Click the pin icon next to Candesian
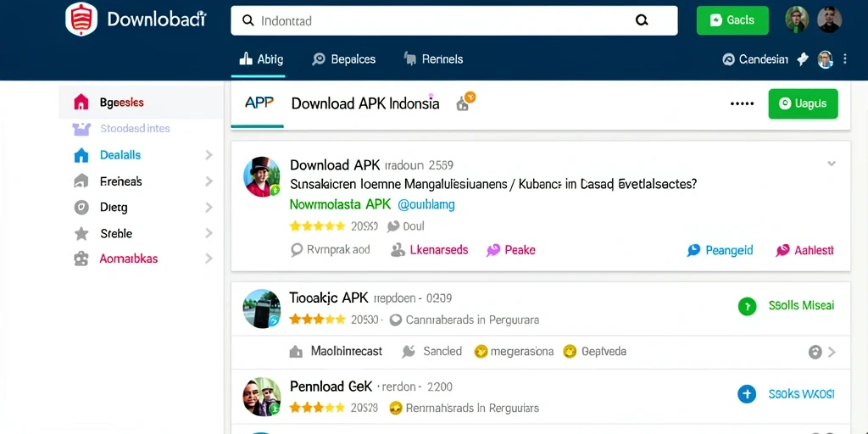The height and width of the screenshot is (434, 868). 803,59
